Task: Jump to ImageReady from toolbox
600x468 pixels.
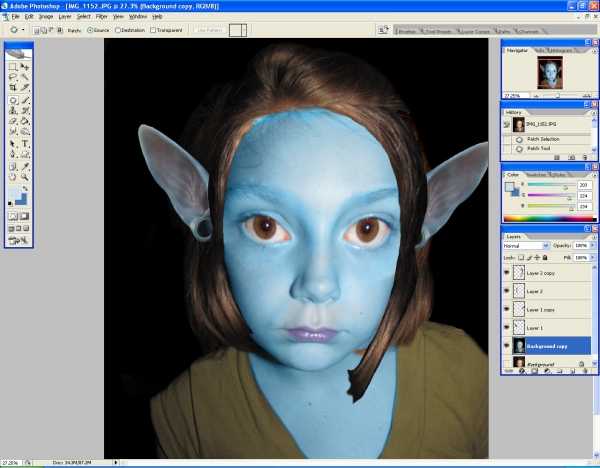Action: (x=18, y=241)
